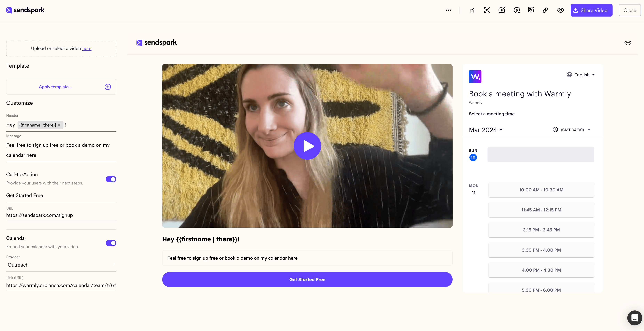Expand the Mar 2024 month dropdown
Viewport: 644px width, 331px height.
point(485,130)
